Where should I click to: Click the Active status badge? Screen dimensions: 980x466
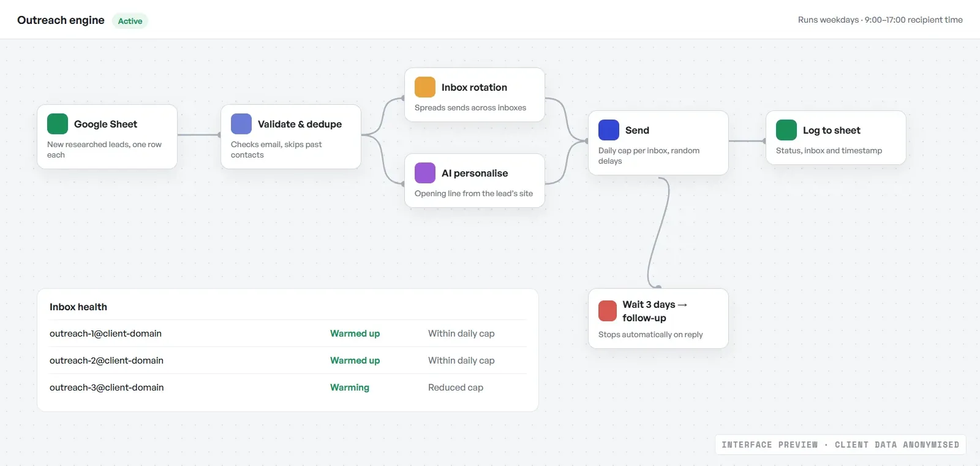coord(130,21)
